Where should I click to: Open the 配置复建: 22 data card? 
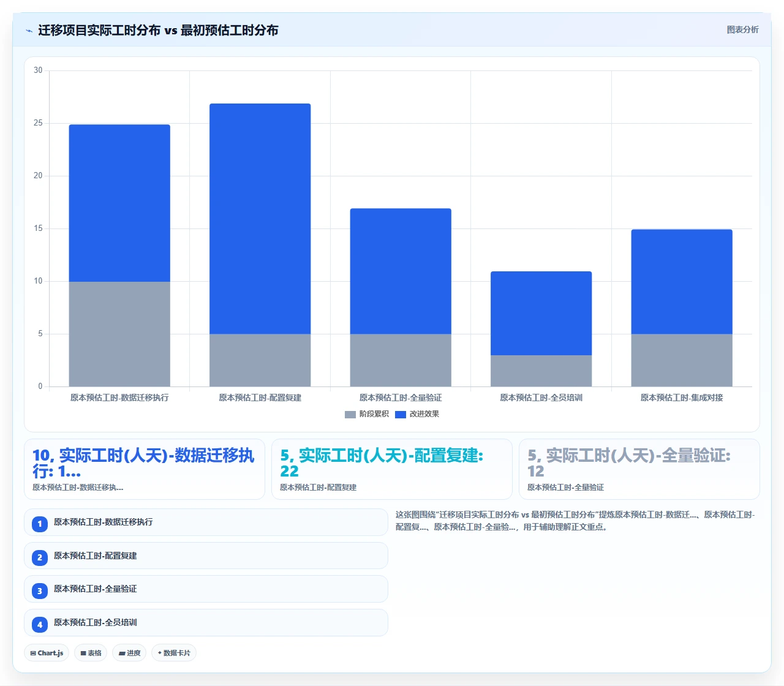[392, 469]
